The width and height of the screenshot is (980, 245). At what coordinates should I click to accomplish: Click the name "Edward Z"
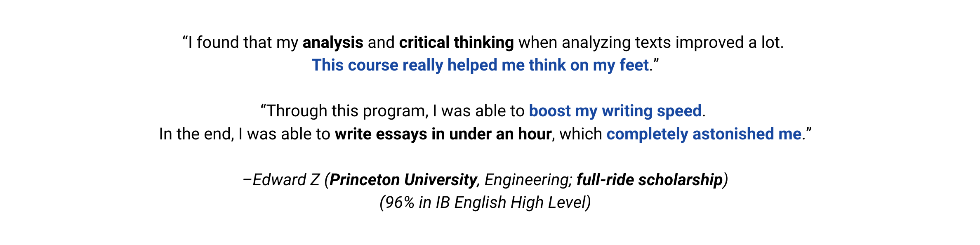[x=286, y=180]
